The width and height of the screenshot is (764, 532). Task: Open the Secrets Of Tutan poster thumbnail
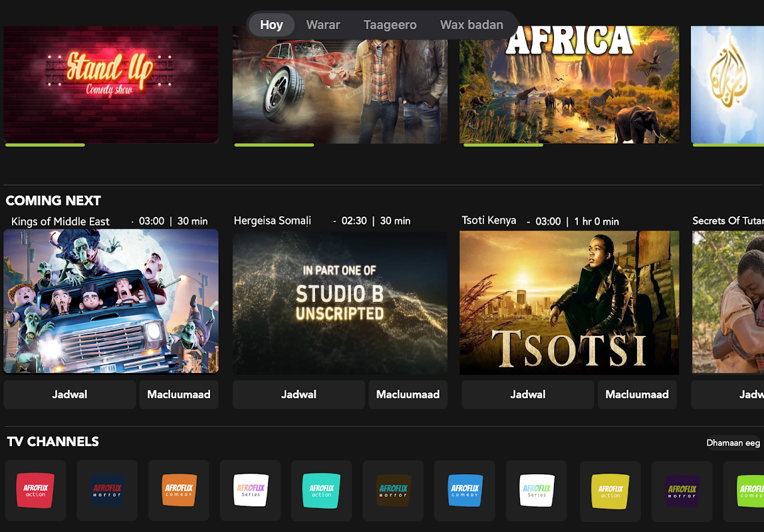click(x=728, y=302)
